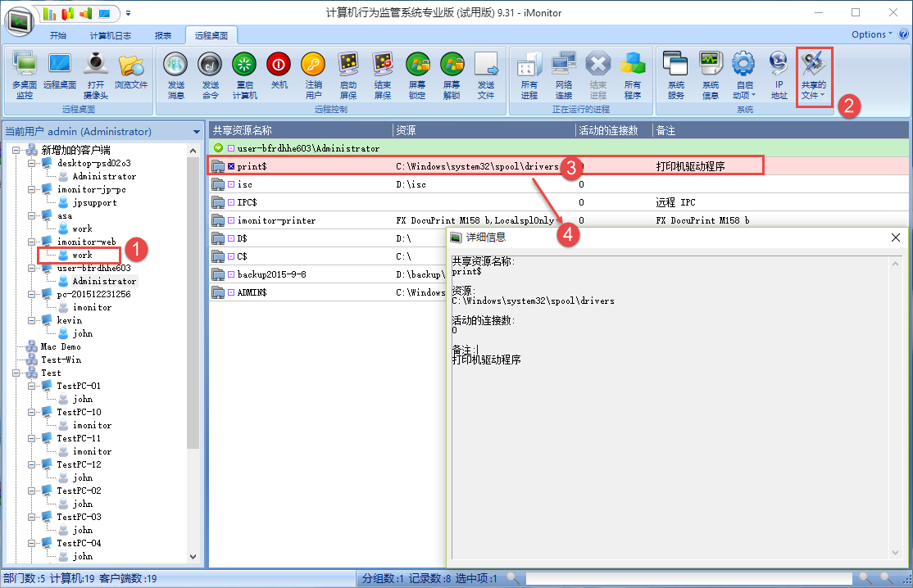Open the 报表 tab

click(x=163, y=35)
